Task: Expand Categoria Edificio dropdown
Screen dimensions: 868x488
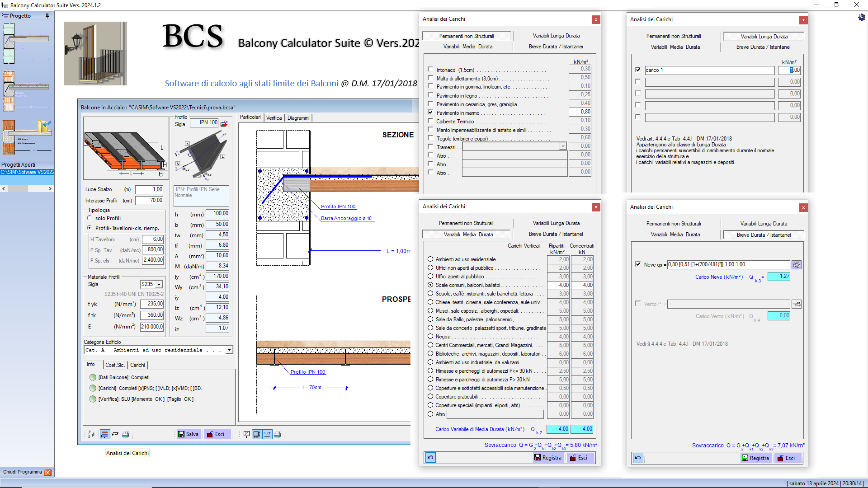Action: 229,350
